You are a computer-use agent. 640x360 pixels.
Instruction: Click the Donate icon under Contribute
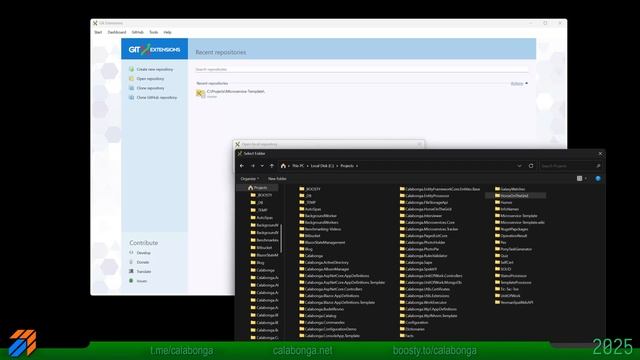click(131, 262)
